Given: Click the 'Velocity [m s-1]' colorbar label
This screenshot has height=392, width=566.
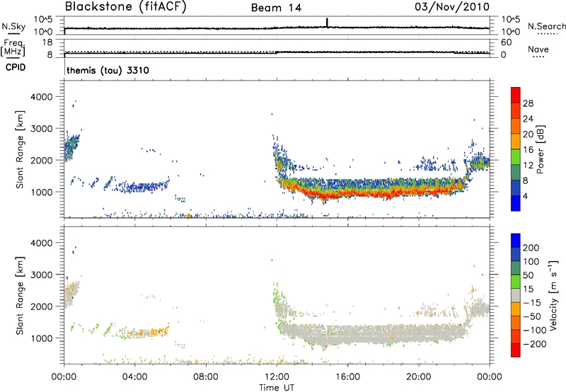Looking at the screenshot, I should pyautogui.click(x=553, y=295).
